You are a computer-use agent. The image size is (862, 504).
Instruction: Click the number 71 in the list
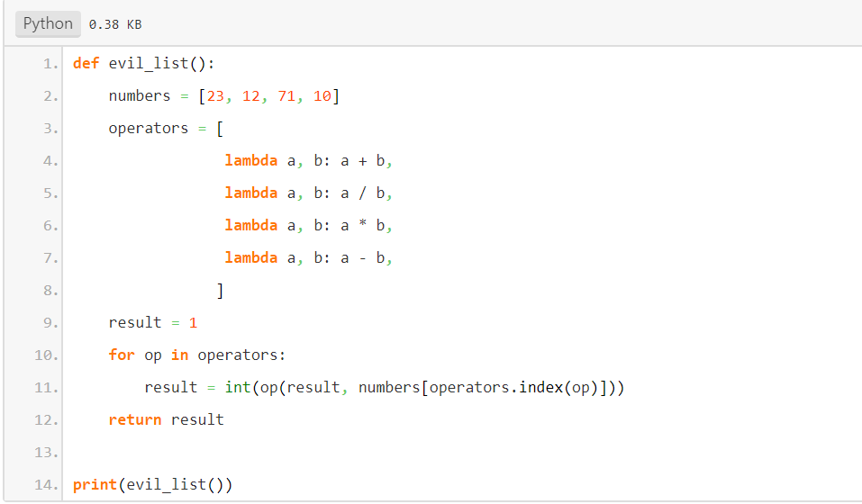pos(286,96)
